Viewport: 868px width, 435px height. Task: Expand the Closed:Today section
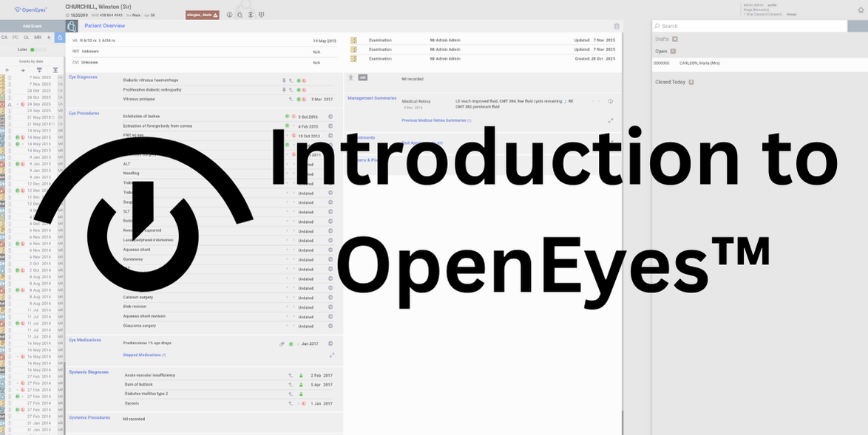point(691,82)
